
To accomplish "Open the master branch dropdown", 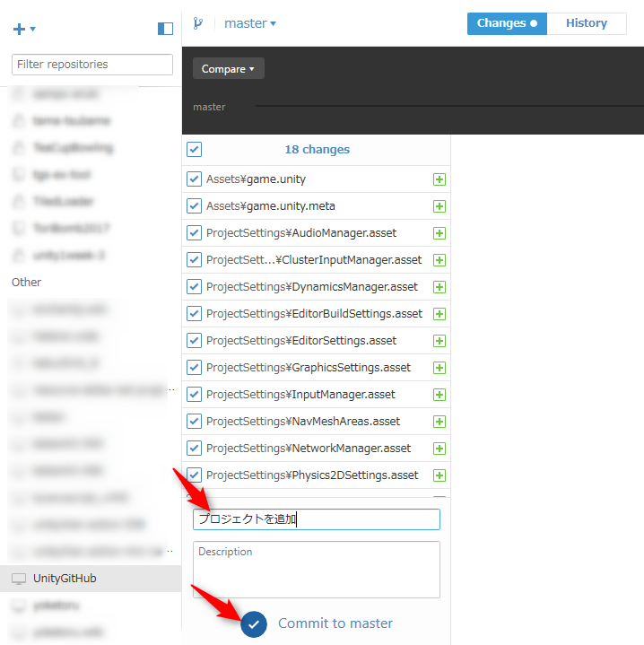I will pyautogui.click(x=250, y=23).
